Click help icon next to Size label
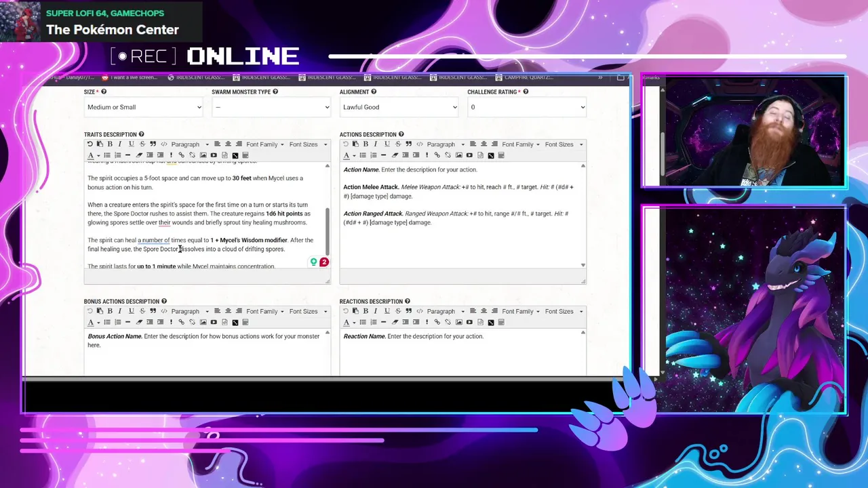This screenshot has width=868, height=488. (104, 91)
